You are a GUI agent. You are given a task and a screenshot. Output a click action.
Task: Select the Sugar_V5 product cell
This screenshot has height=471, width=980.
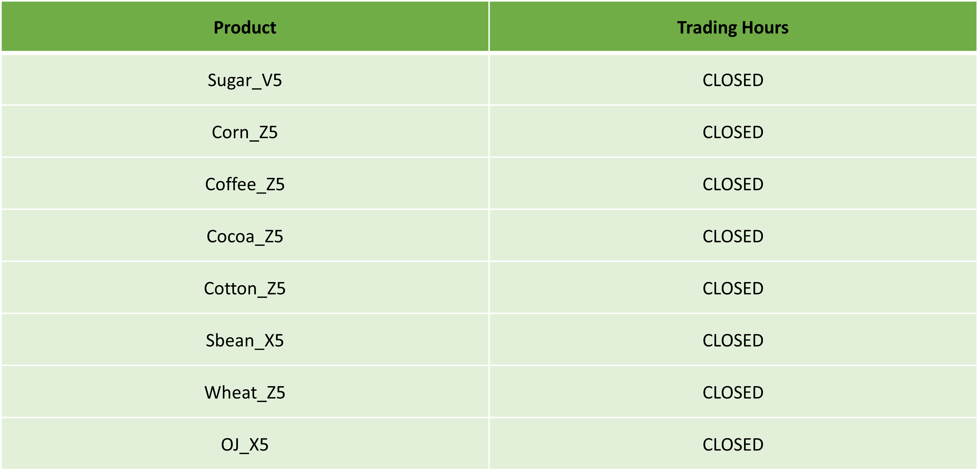click(245, 80)
